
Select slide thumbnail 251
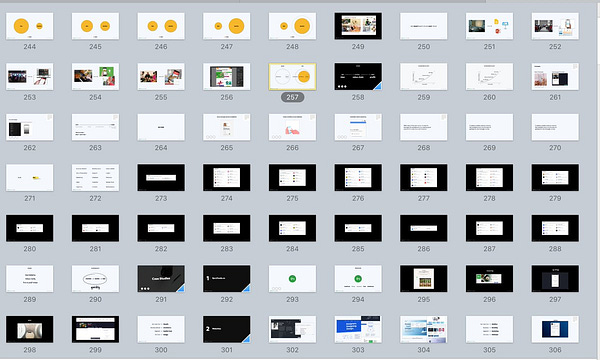point(489,26)
